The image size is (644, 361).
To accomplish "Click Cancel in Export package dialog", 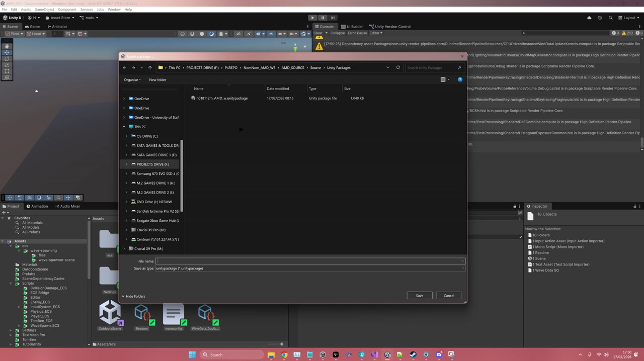I will click(449, 296).
